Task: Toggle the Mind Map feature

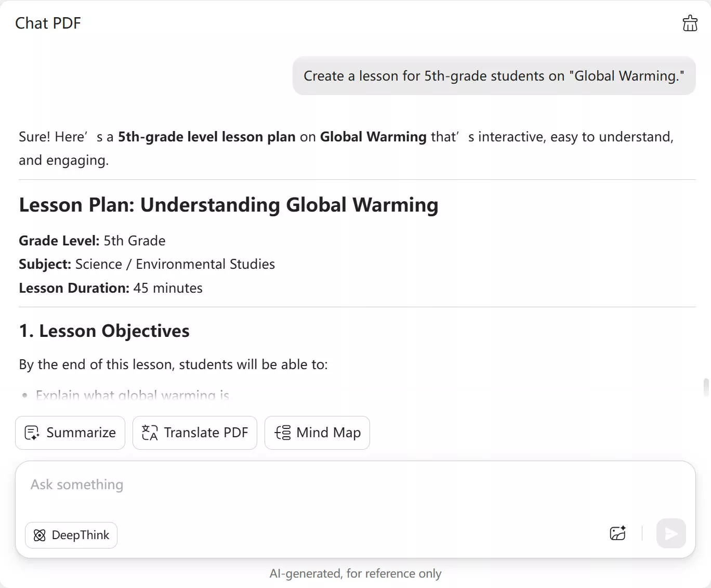Action: (317, 433)
